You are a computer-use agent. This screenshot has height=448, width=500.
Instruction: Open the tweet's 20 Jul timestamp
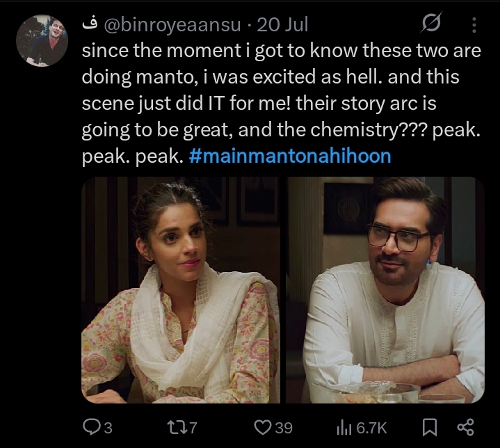tap(282, 25)
